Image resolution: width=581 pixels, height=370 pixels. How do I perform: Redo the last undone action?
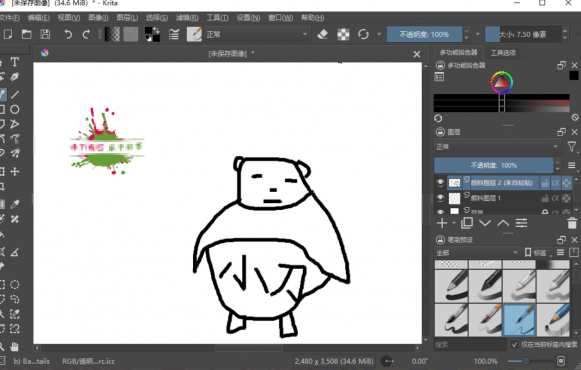coord(86,34)
